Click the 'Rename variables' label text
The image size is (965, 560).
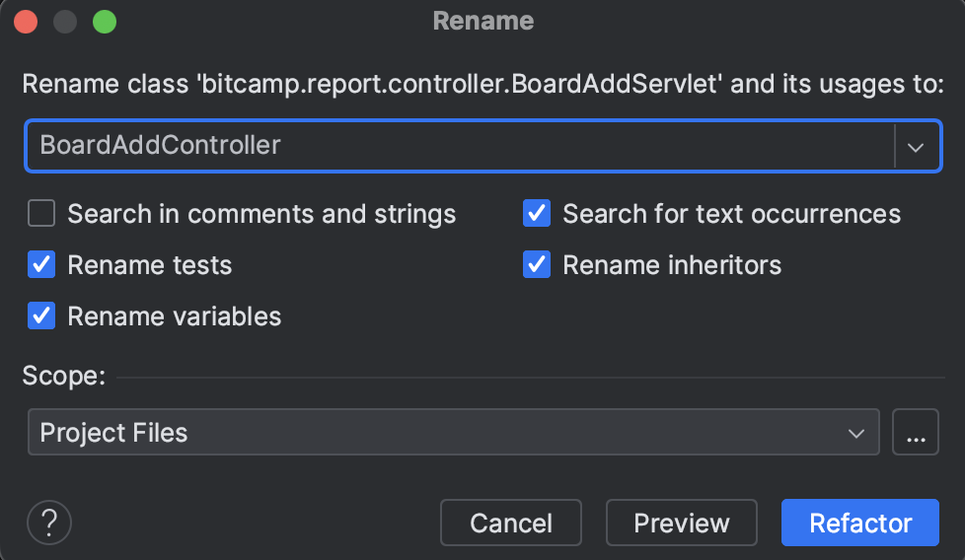tap(174, 316)
